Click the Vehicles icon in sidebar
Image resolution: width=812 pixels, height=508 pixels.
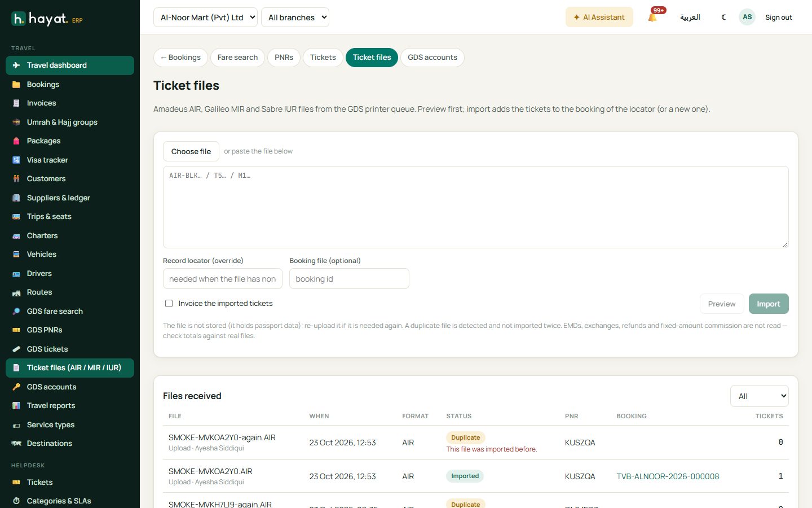coord(16,255)
